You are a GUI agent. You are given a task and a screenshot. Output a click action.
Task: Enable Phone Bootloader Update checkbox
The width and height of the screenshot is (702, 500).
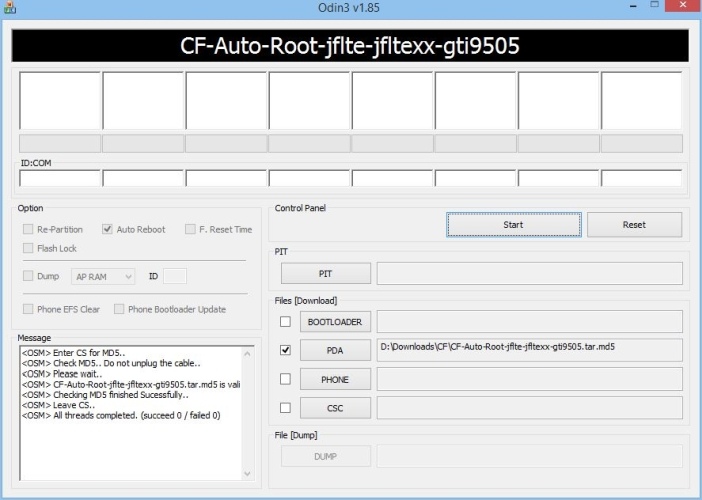[119, 309]
